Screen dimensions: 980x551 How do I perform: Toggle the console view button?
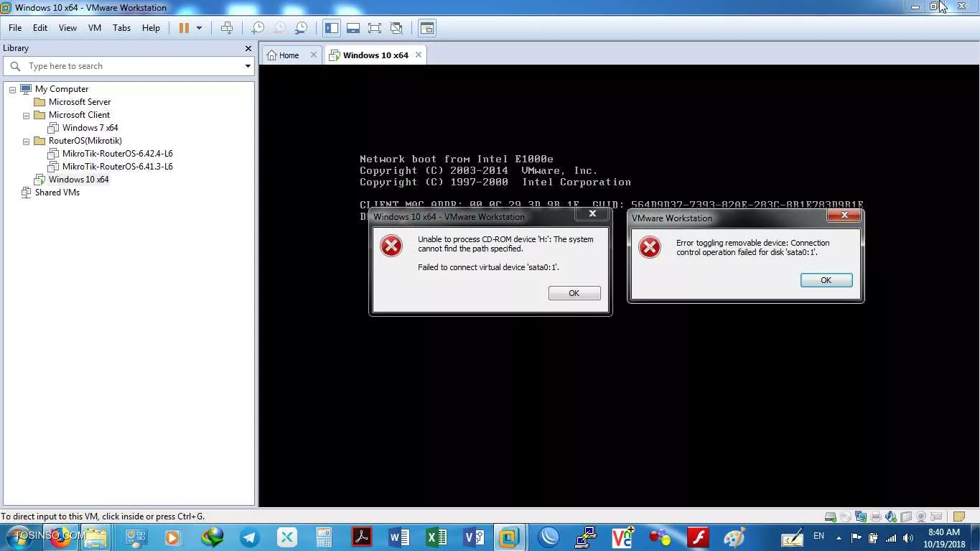[x=427, y=28]
